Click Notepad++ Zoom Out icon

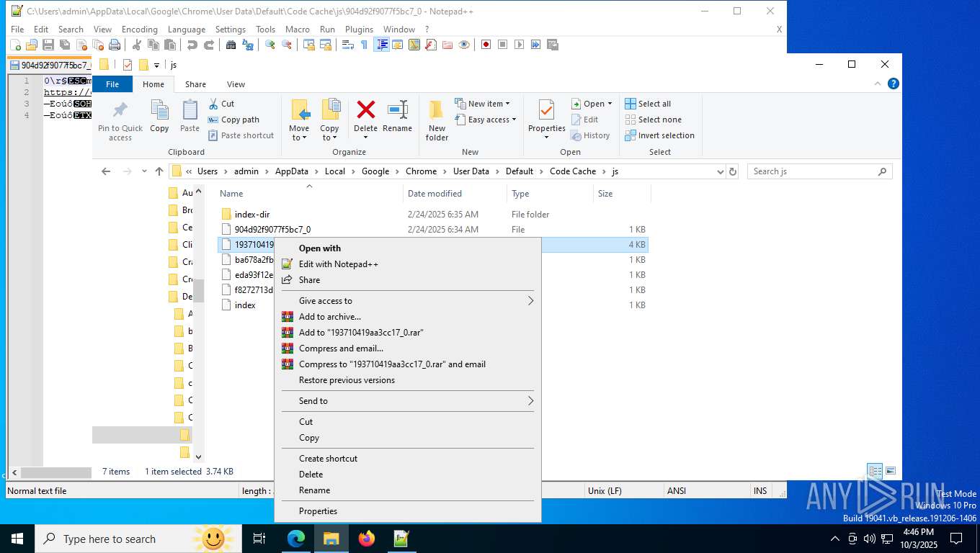click(287, 45)
